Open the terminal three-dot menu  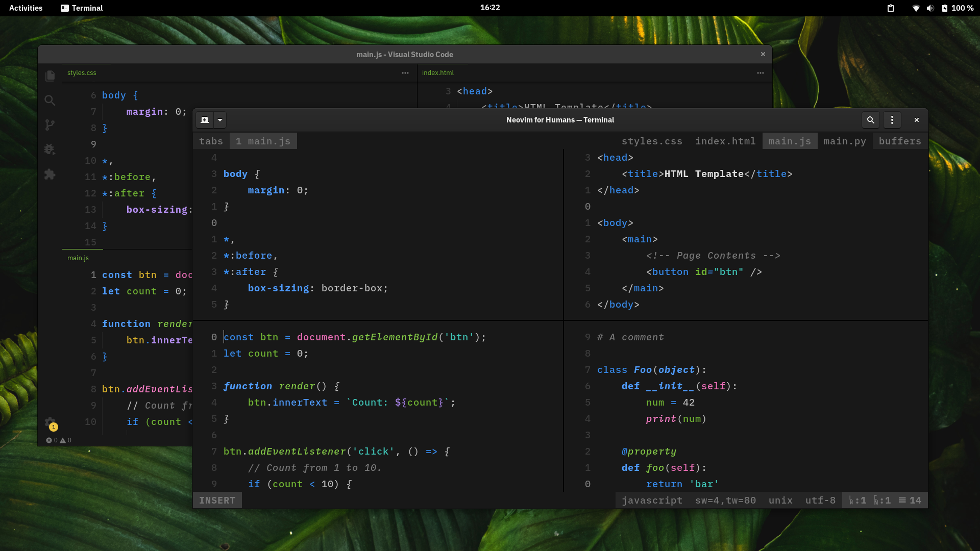tap(892, 120)
